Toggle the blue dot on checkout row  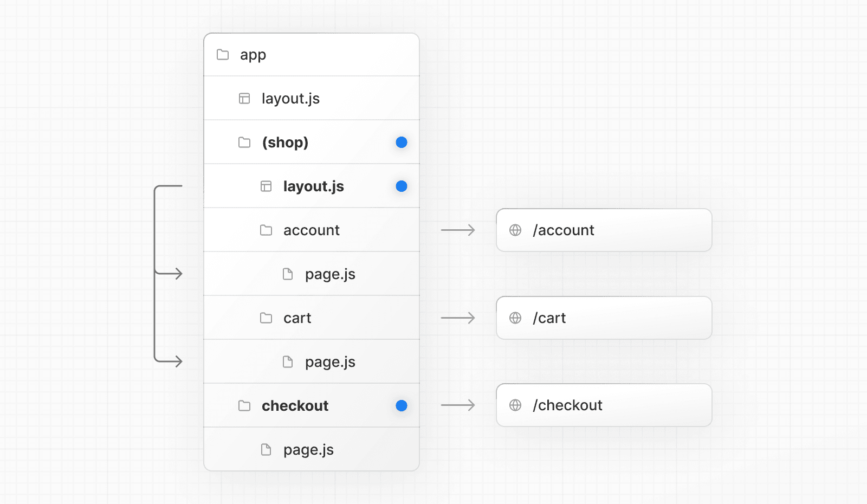401,405
